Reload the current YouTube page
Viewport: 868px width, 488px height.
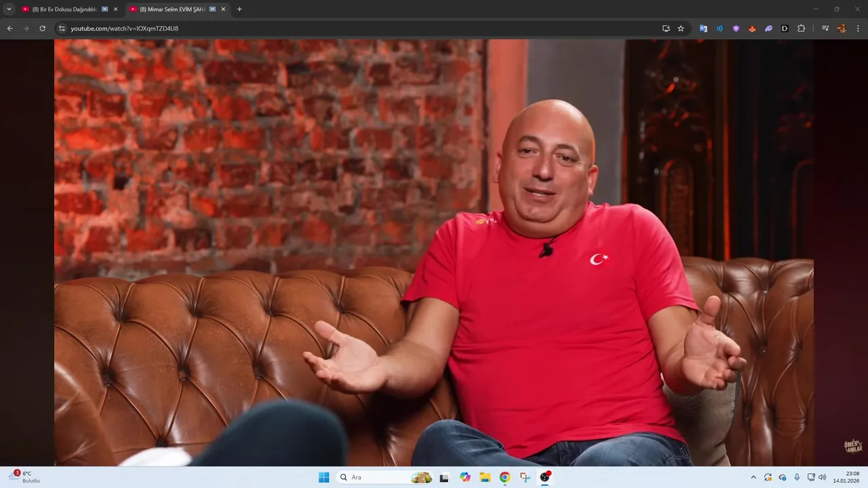point(42,28)
